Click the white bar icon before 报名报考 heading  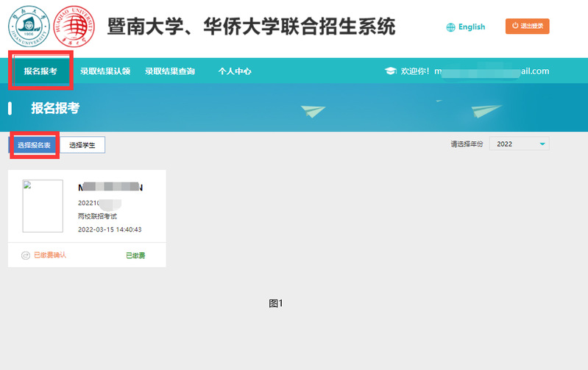click(x=10, y=109)
